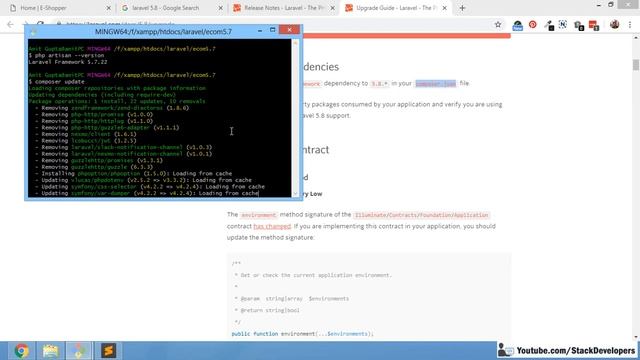Click terminal scrollbar up arrow
This screenshot has height=360, width=640.
[x=296, y=43]
